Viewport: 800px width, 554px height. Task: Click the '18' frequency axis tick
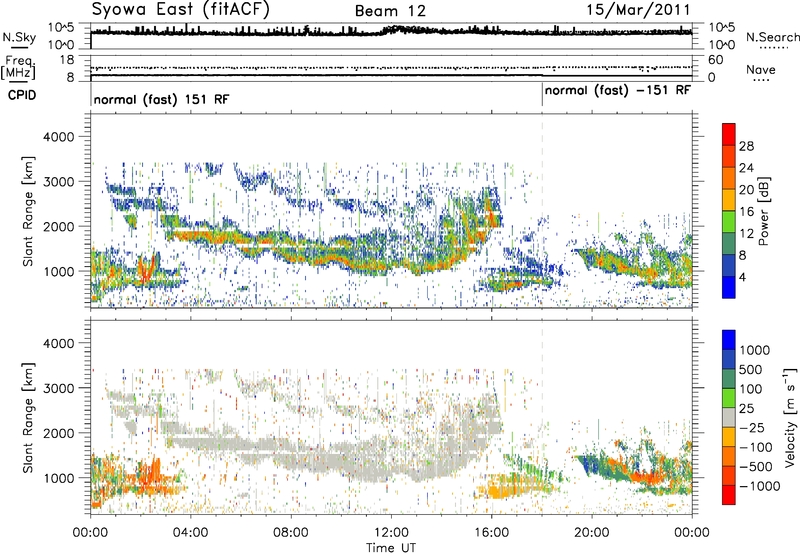pyautogui.click(x=67, y=60)
